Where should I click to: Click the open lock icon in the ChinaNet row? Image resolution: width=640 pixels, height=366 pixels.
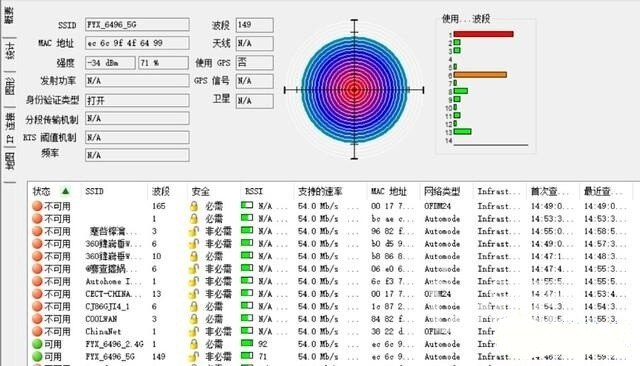point(194,332)
